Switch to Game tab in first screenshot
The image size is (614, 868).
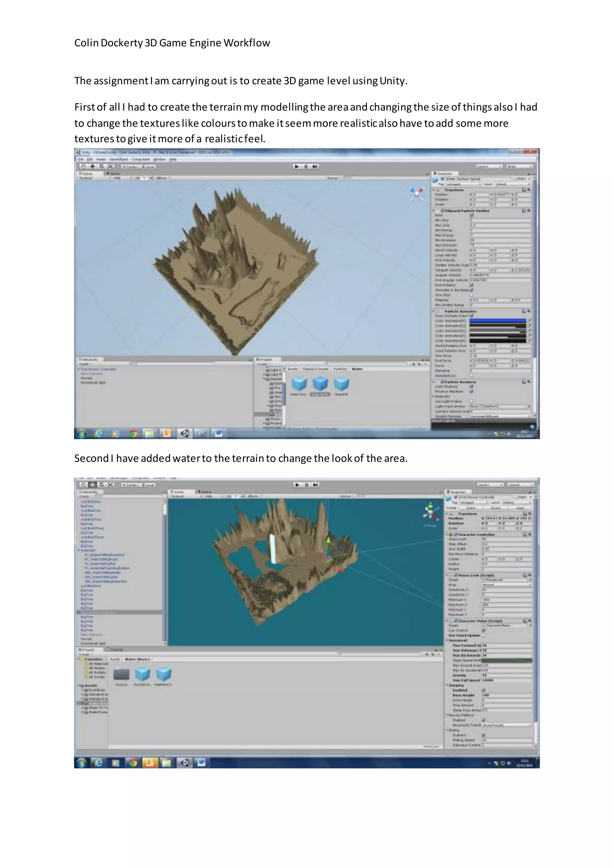[x=113, y=174]
